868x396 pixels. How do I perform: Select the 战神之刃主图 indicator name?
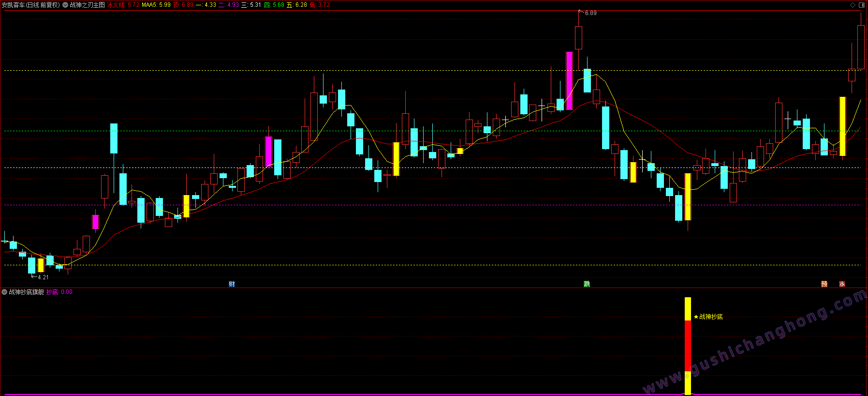click(87, 5)
